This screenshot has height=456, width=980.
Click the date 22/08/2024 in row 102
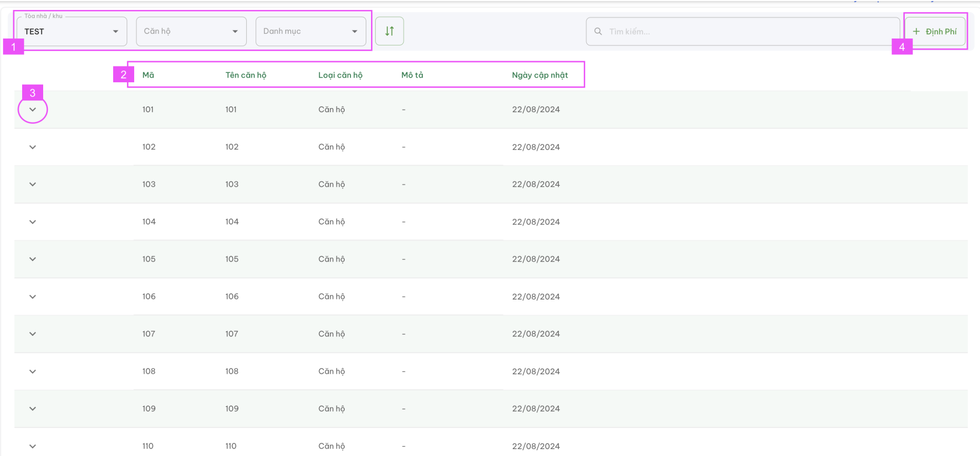(535, 147)
